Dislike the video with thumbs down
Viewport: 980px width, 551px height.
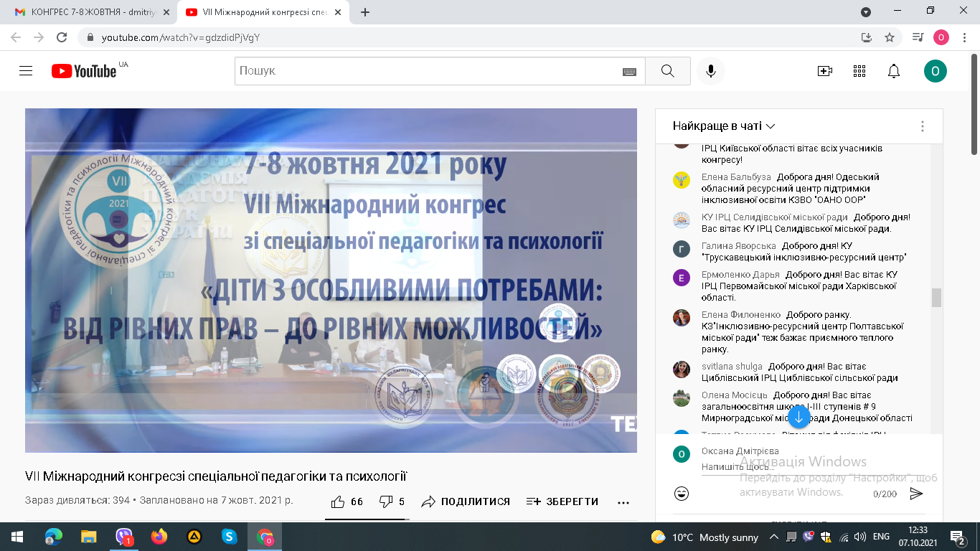click(x=385, y=501)
